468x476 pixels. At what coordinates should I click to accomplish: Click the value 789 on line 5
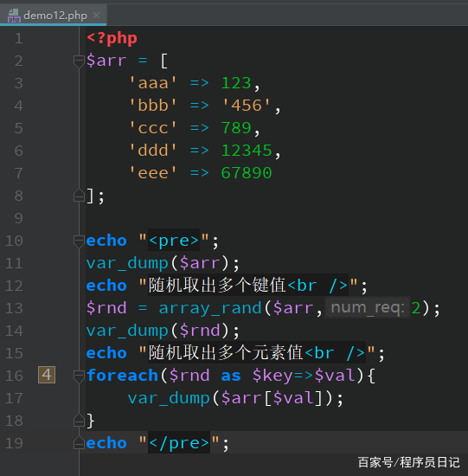click(236, 128)
